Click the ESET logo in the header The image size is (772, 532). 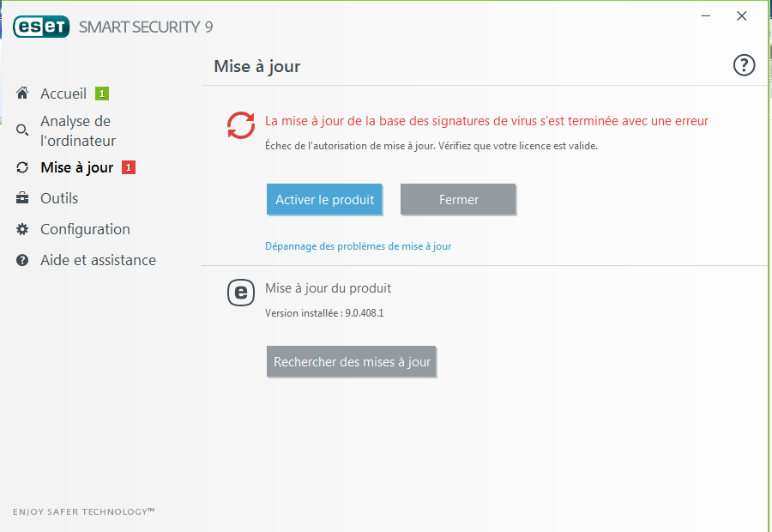[41, 27]
